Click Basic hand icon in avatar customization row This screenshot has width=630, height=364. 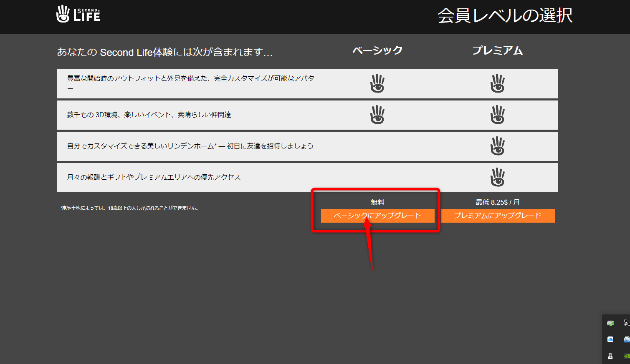(x=377, y=83)
